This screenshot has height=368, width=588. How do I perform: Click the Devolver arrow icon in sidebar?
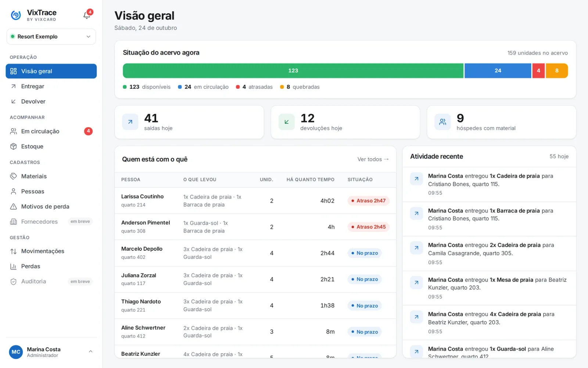click(x=14, y=101)
